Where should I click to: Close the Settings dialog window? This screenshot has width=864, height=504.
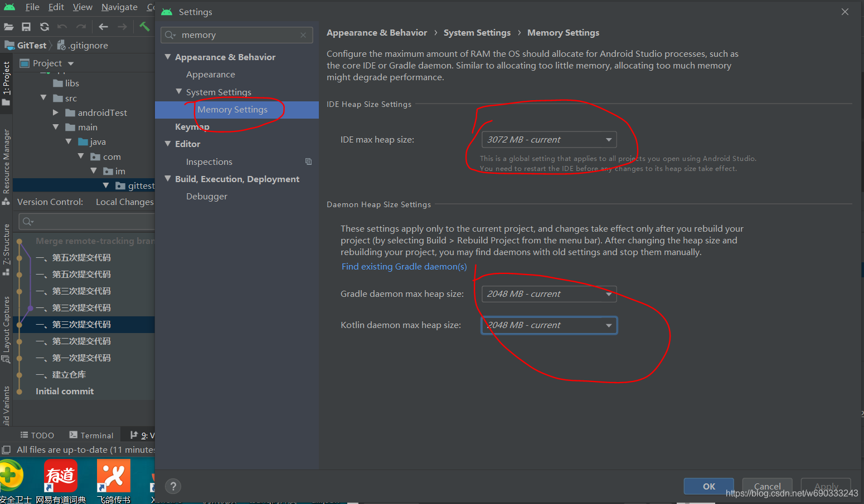click(x=845, y=12)
